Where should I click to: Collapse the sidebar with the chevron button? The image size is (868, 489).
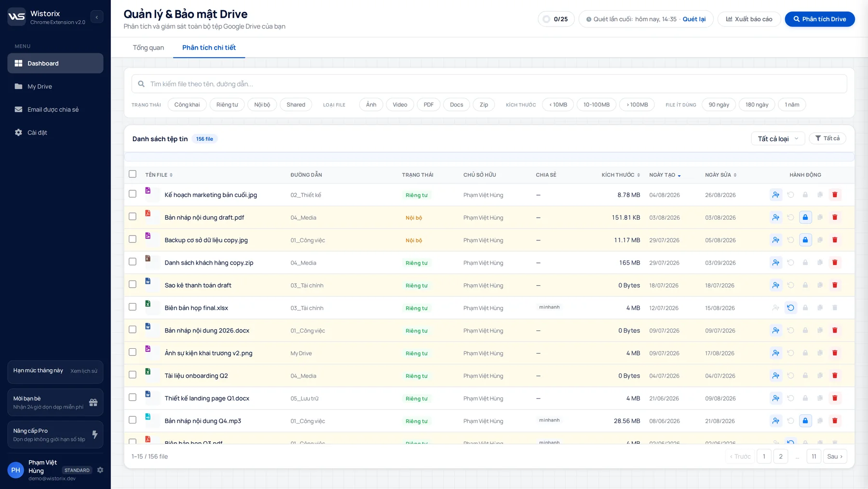coord(96,17)
